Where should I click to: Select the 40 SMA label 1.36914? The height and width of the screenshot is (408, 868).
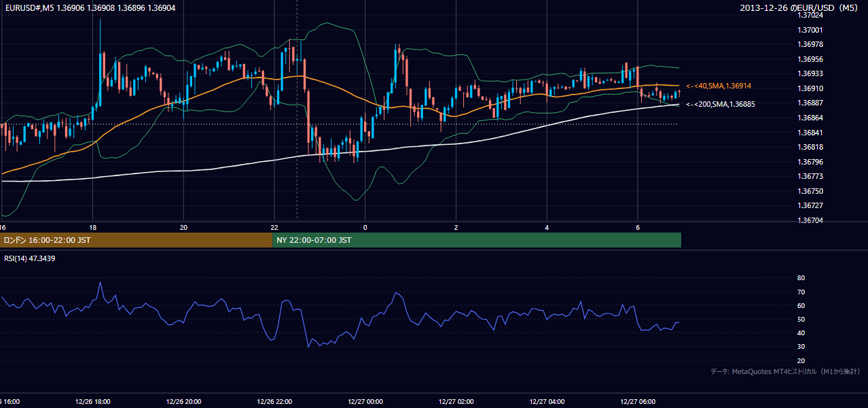point(719,86)
